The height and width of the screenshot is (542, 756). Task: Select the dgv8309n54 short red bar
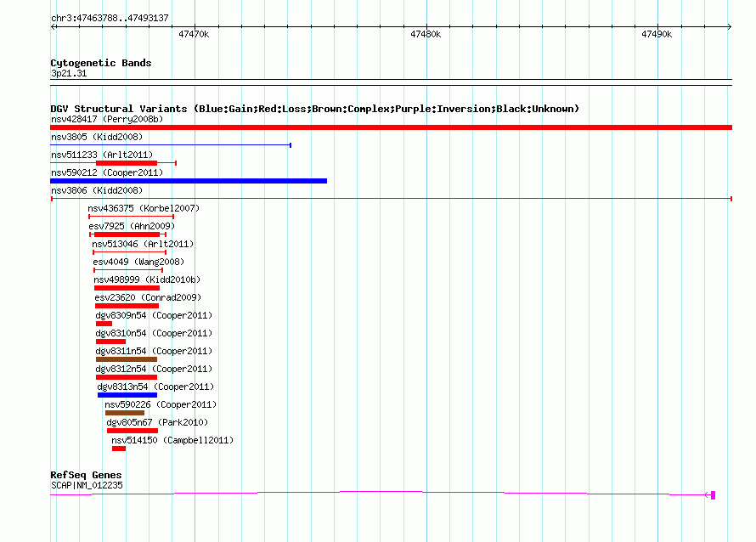[104, 324]
